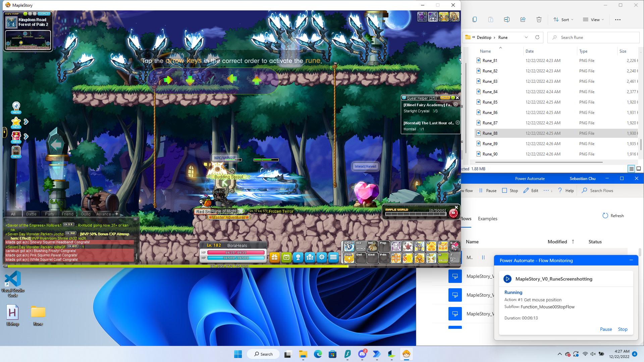Click the light bulb NEW notification icon
Image resolution: width=644 pixels, height=362 pixels.
[16, 108]
